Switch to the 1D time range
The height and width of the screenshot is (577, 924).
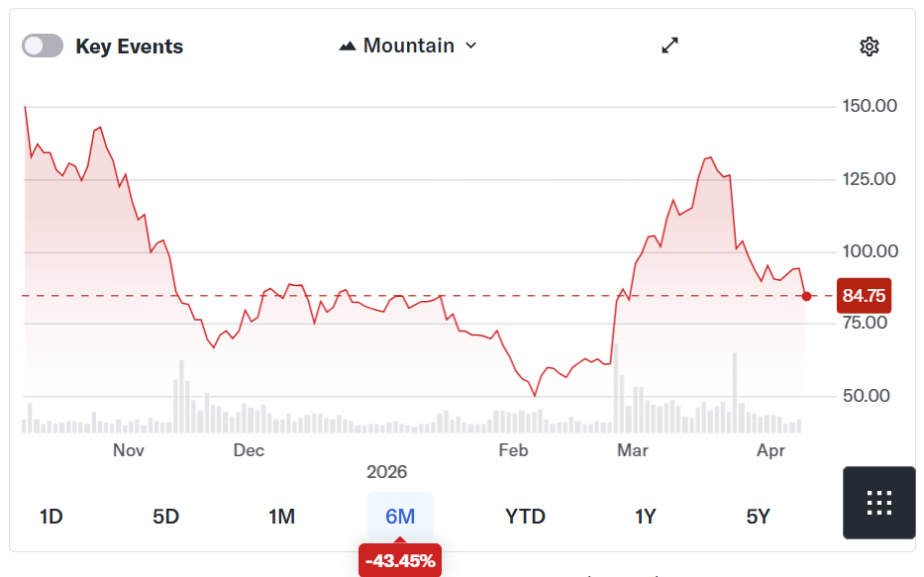51,516
